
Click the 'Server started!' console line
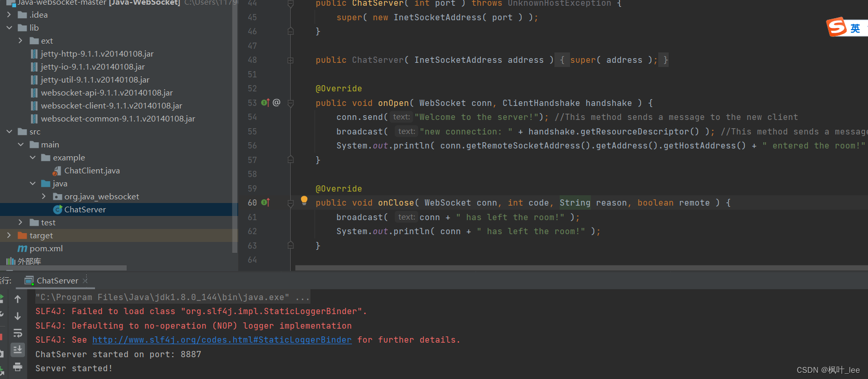point(74,368)
